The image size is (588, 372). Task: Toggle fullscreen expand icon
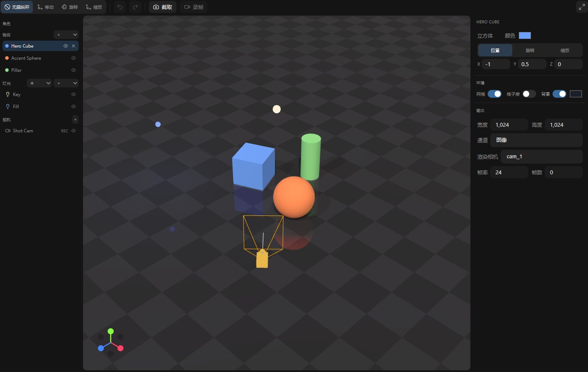[582, 7]
